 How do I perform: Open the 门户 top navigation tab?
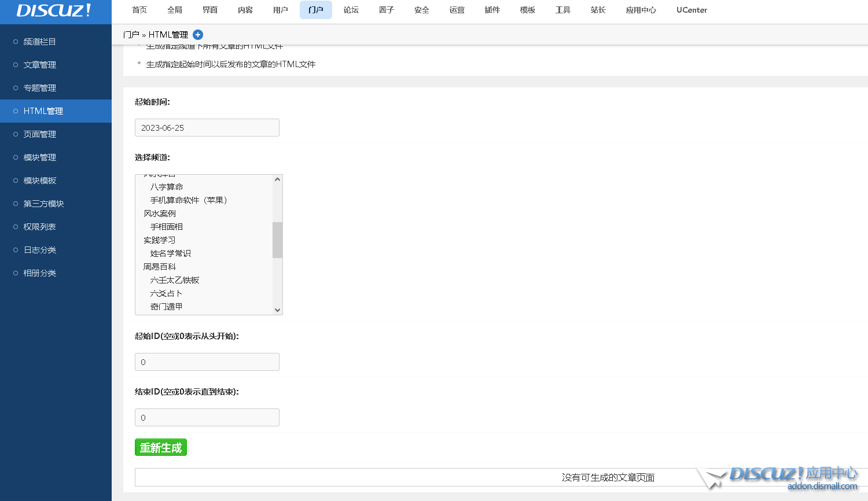tap(315, 10)
